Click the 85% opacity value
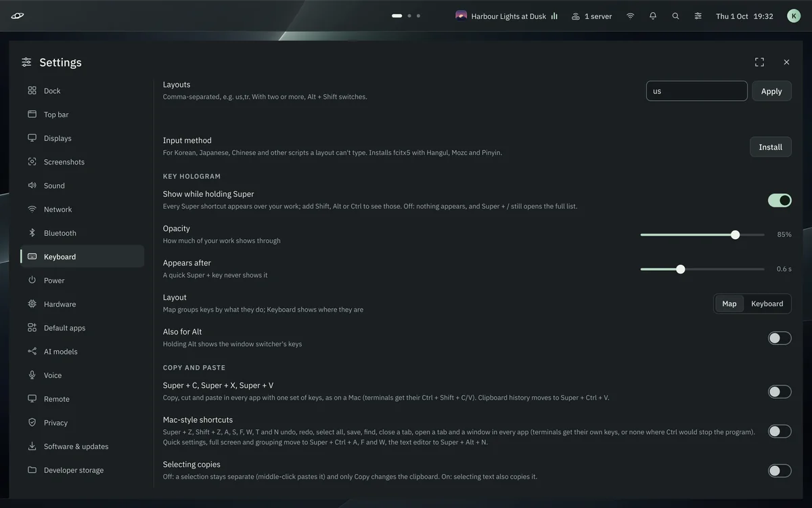Image resolution: width=812 pixels, height=508 pixels. pyautogui.click(x=784, y=234)
